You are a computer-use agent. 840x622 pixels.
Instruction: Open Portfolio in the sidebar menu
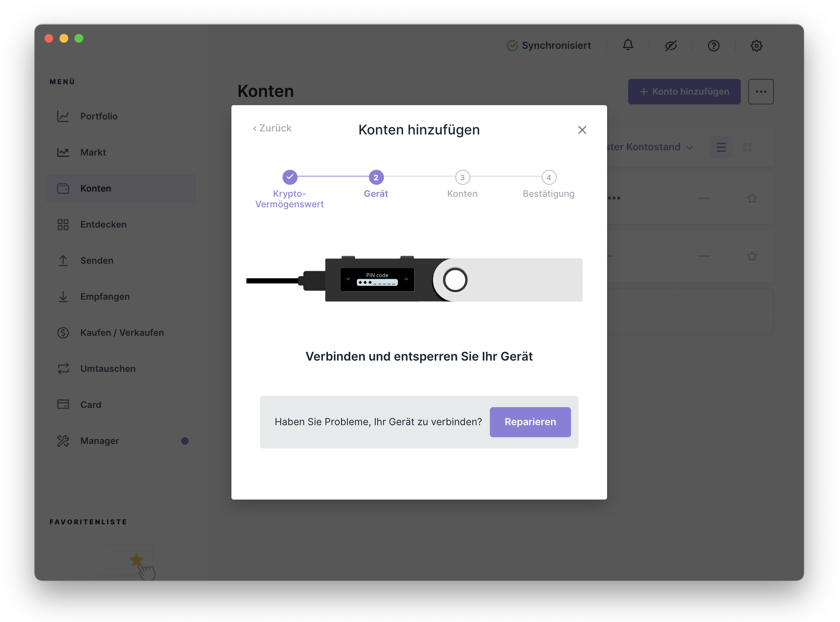click(x=99, y=116)
